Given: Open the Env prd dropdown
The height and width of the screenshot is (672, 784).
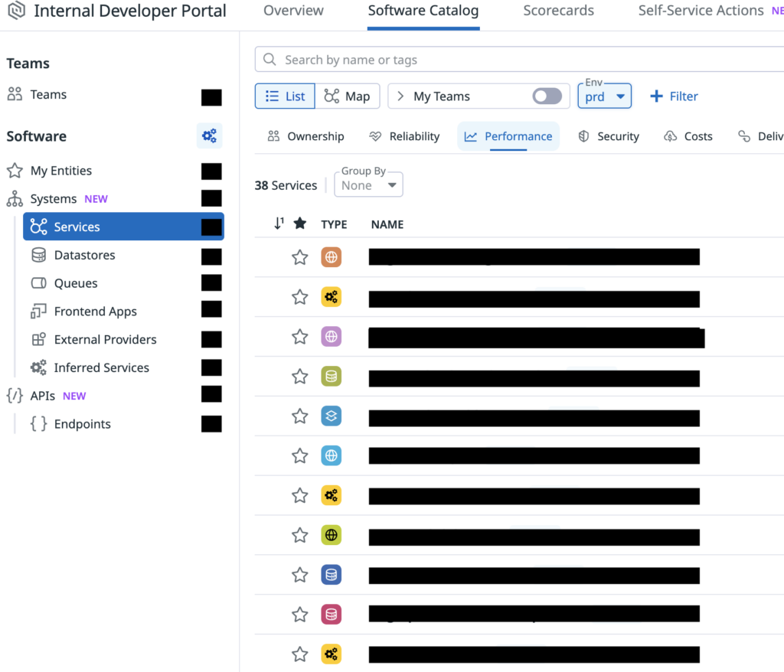Looking at the screenshot, I should [x=604, y=97].
